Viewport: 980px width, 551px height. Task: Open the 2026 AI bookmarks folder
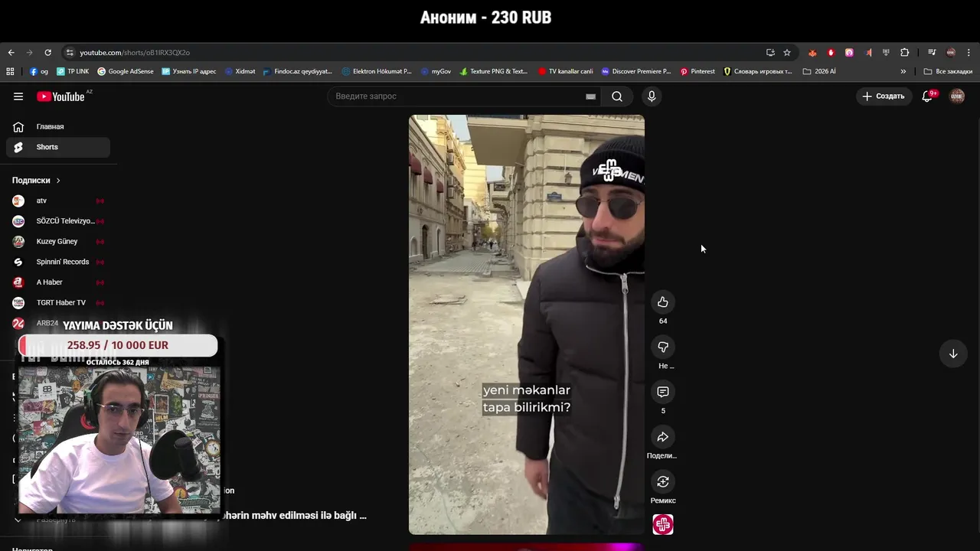pos(819,71)
